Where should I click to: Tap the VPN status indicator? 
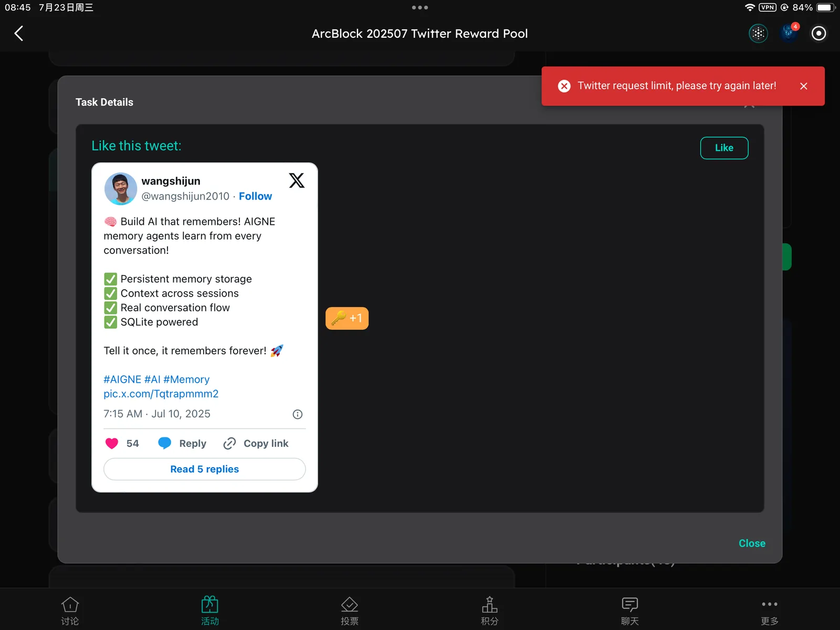[768, 7]
